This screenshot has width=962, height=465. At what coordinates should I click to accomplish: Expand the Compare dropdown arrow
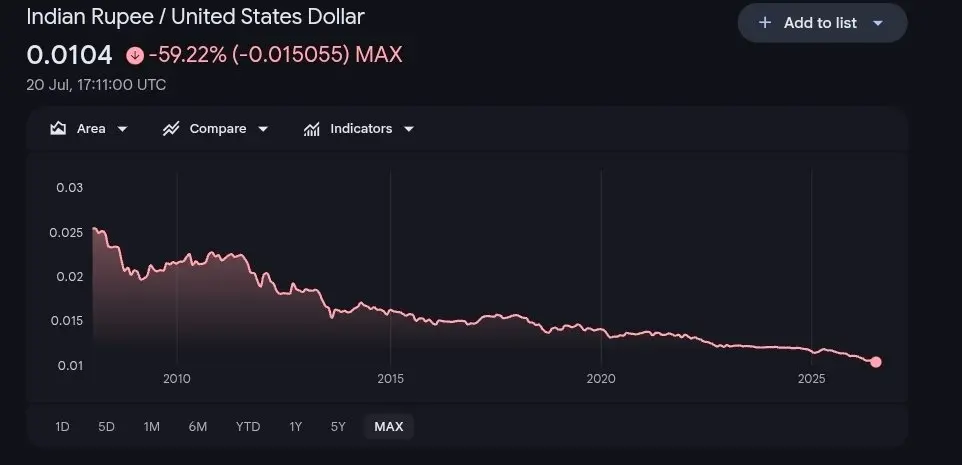coord(263,129)
